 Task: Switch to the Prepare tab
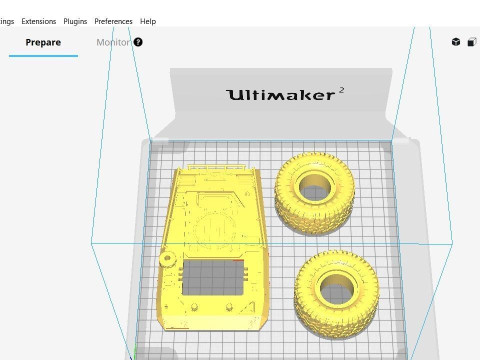43,42
